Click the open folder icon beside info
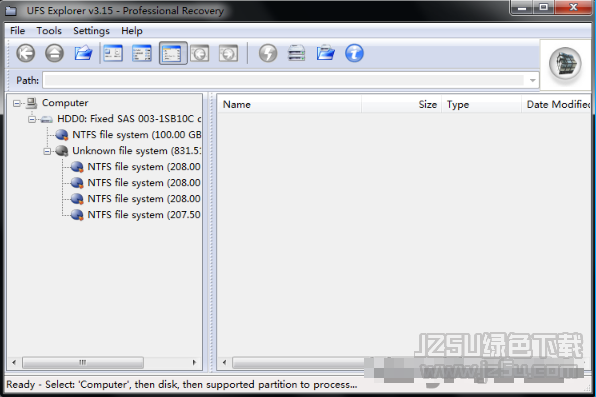Viewport: 596px width, 397px height. pyautogui.click(x=325, y=53)
